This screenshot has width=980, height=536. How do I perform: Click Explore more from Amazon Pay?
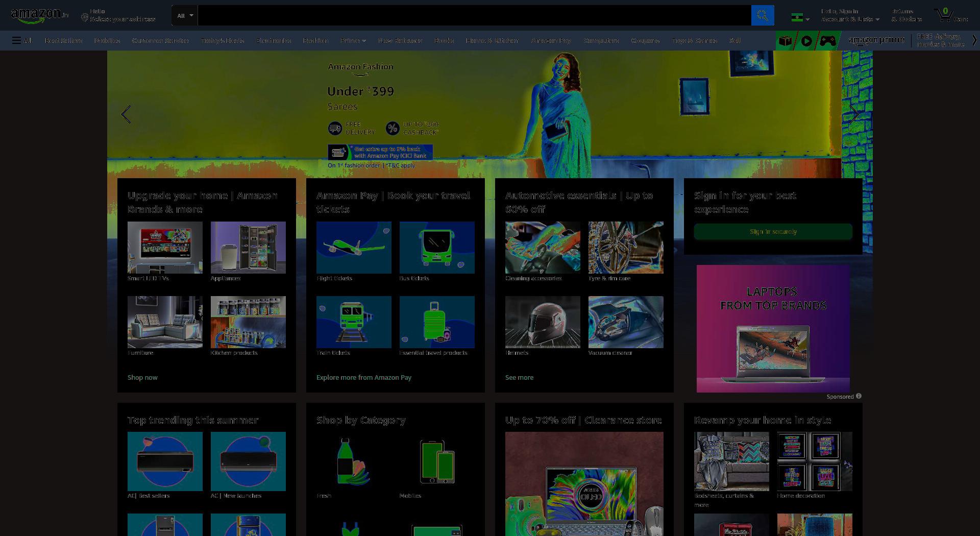click(x=364, y=377)
